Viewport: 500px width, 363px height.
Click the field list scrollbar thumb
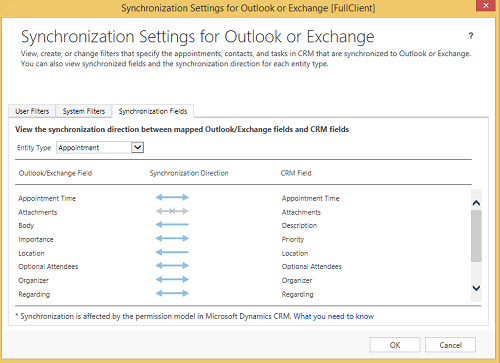tap(476, 236)
